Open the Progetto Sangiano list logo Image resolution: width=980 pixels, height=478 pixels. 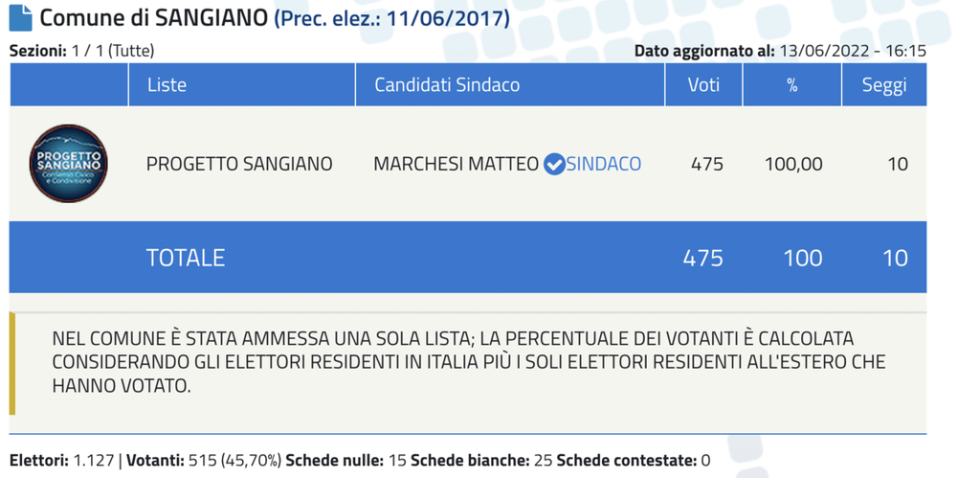click(69, 163)
